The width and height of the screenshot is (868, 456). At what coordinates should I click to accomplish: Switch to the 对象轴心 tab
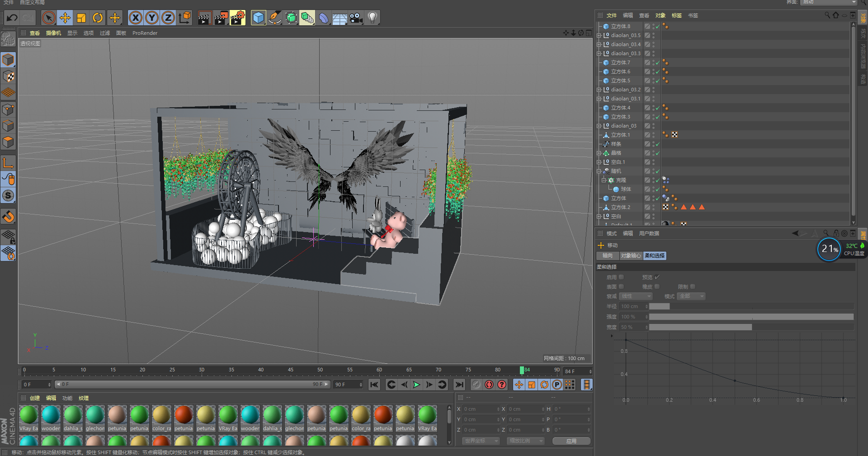[631, 256]
